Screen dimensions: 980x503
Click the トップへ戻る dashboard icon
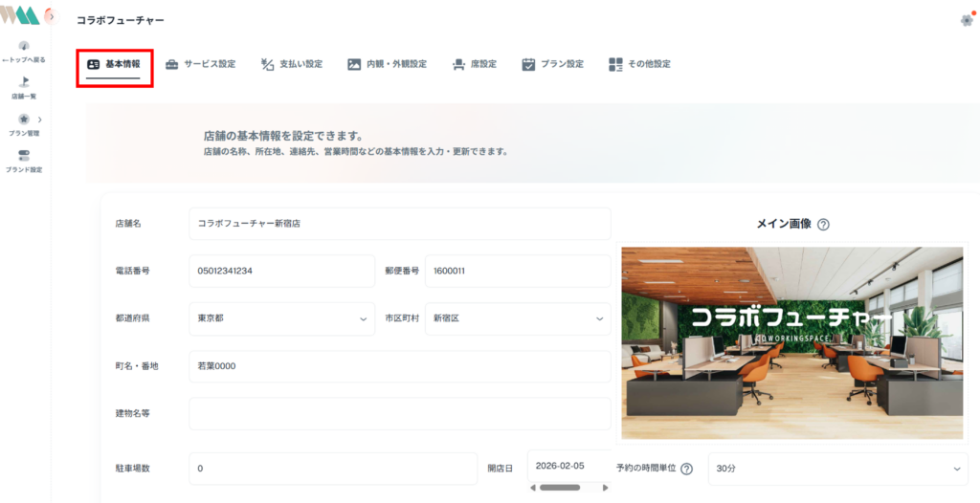pos(24,46)
